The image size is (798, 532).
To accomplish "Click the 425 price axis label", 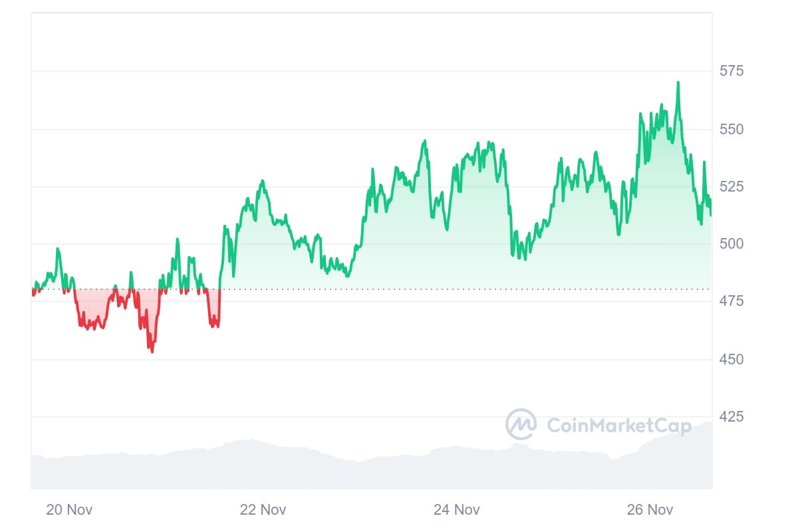I will [x=731, y=418].
